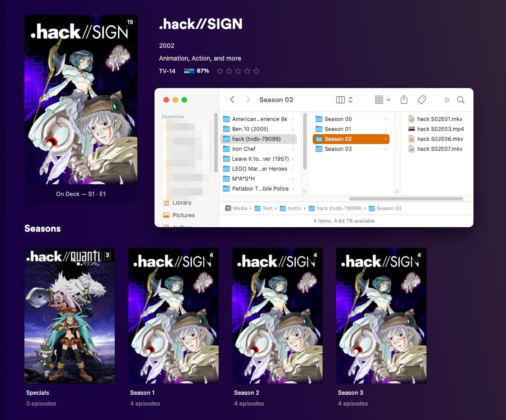Select testtv in the Finder path bar

(x=294, y=208)
